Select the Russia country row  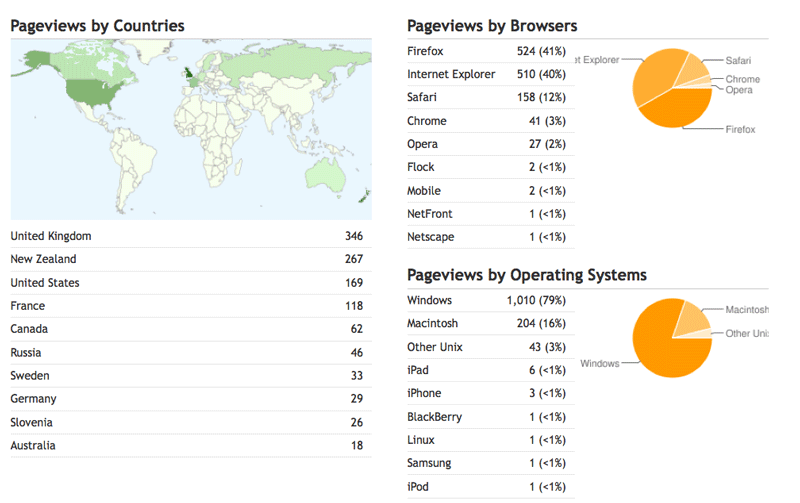tap(191, 353)
